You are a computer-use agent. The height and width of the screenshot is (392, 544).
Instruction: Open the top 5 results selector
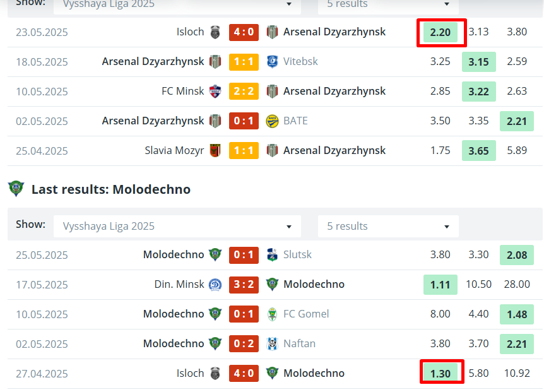[388, 6]
